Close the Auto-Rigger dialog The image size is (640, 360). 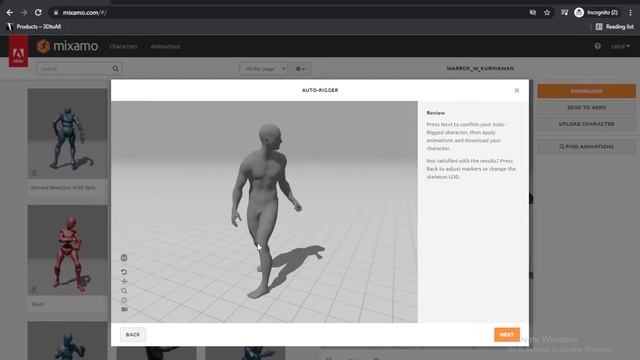[517, 90]
